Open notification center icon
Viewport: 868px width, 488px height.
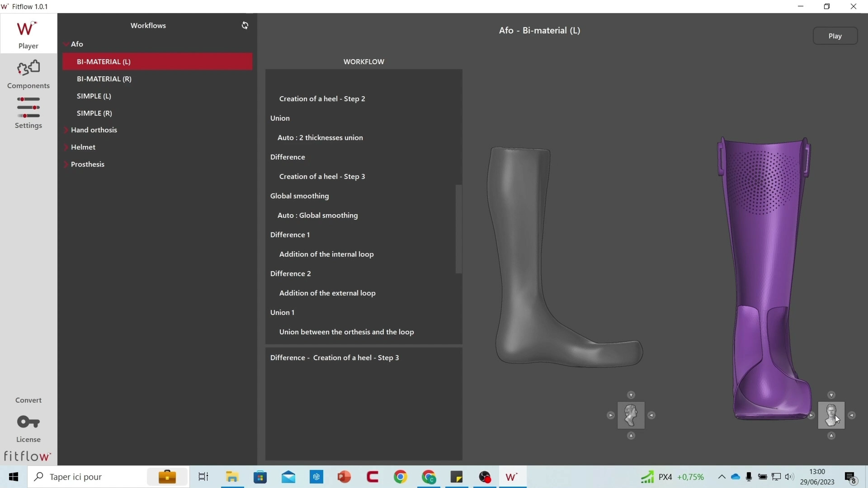point(852,477)
